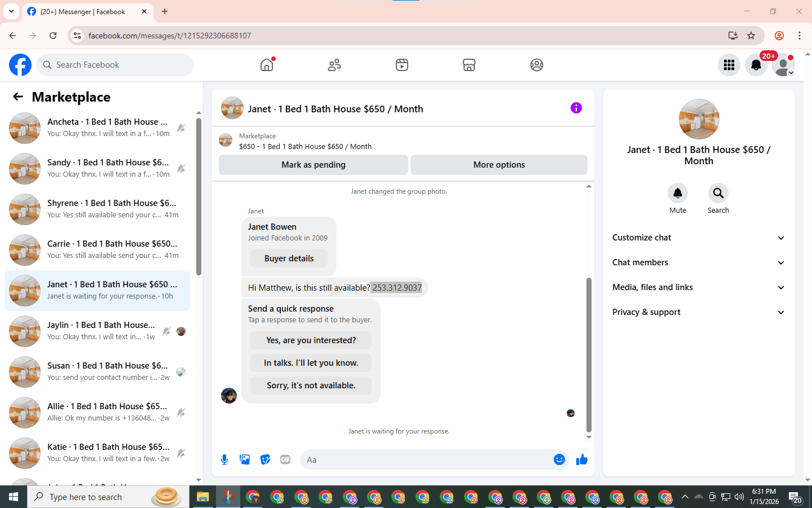Click the Search Facebook field

point(115,65)
